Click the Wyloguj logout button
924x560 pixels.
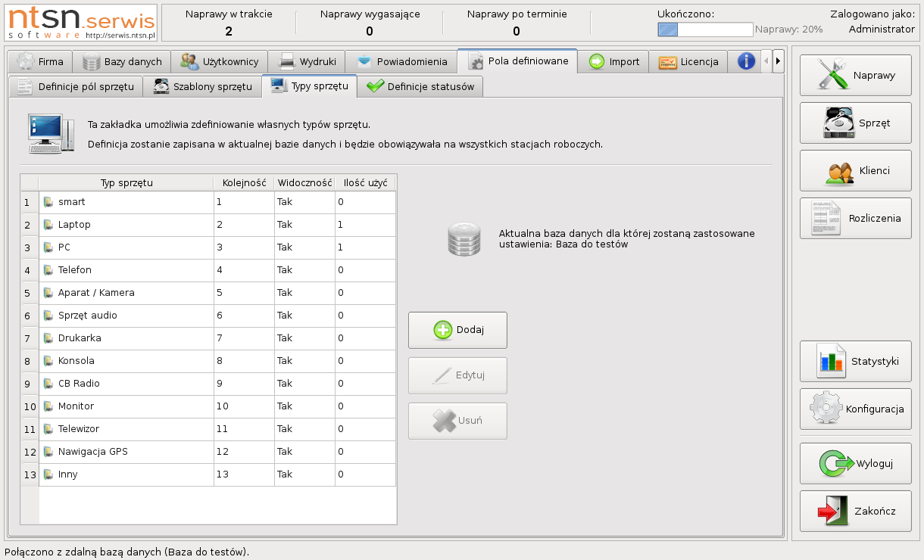tap(855, 463)
